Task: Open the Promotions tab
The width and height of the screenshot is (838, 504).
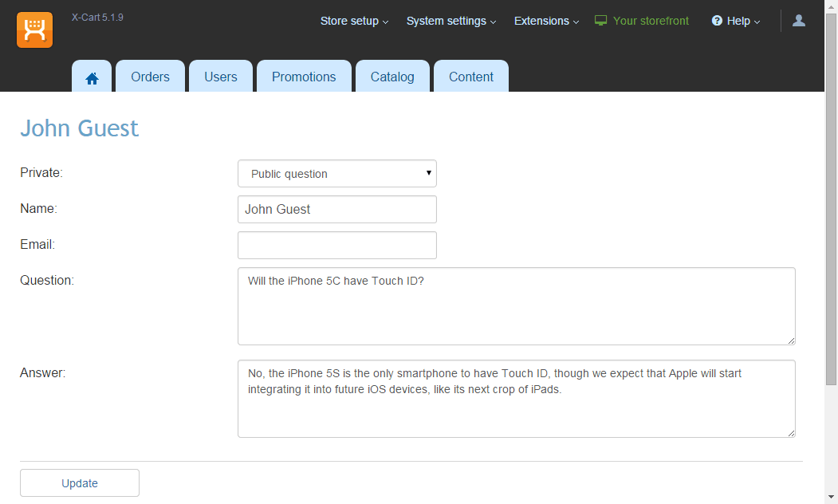Action: click(x=304, y=77)
